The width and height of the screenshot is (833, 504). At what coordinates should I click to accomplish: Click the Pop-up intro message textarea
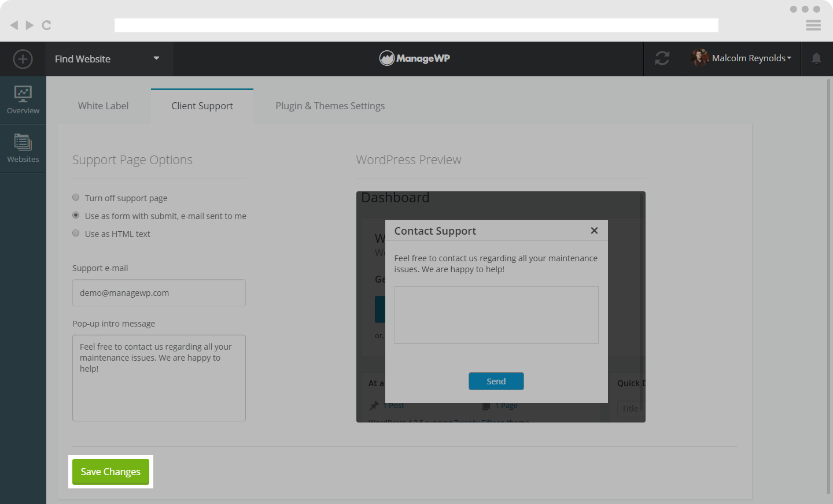coord(159,378)
